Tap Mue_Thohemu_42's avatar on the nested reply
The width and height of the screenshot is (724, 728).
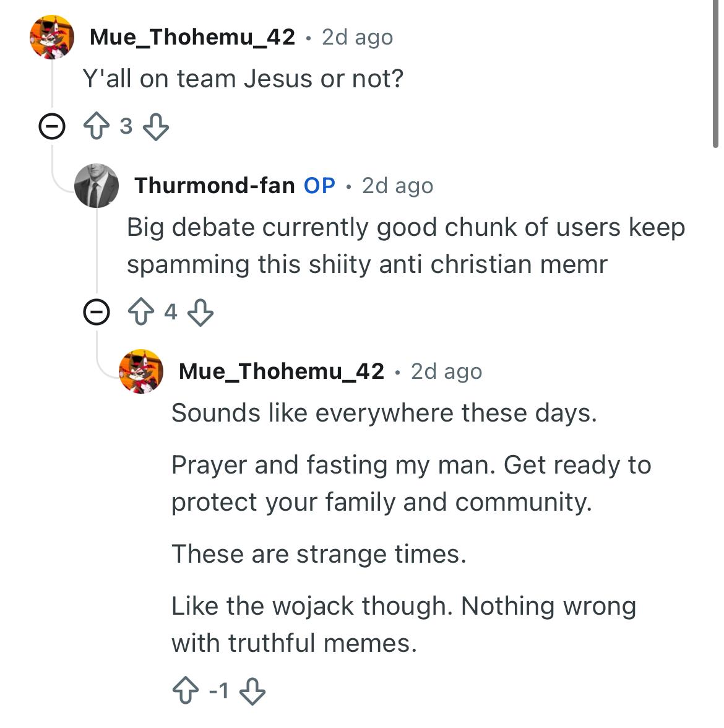[141, 371]
